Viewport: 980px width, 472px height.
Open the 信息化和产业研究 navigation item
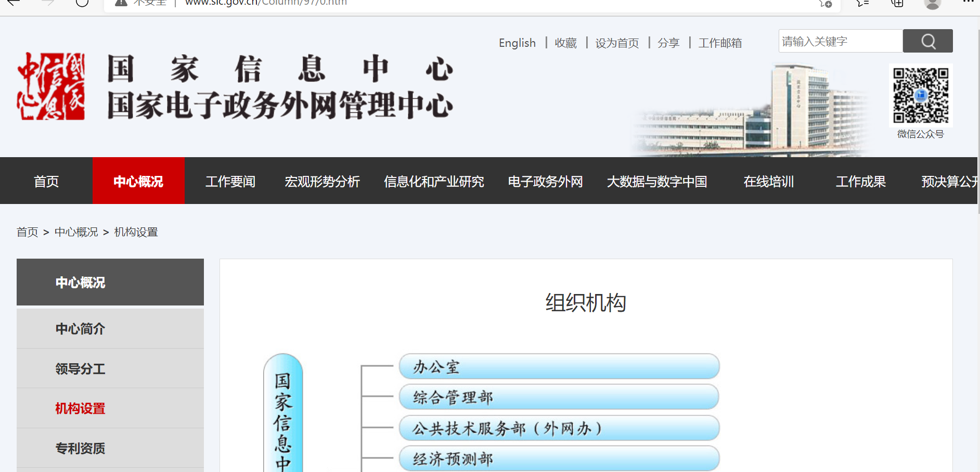point(434,181)
